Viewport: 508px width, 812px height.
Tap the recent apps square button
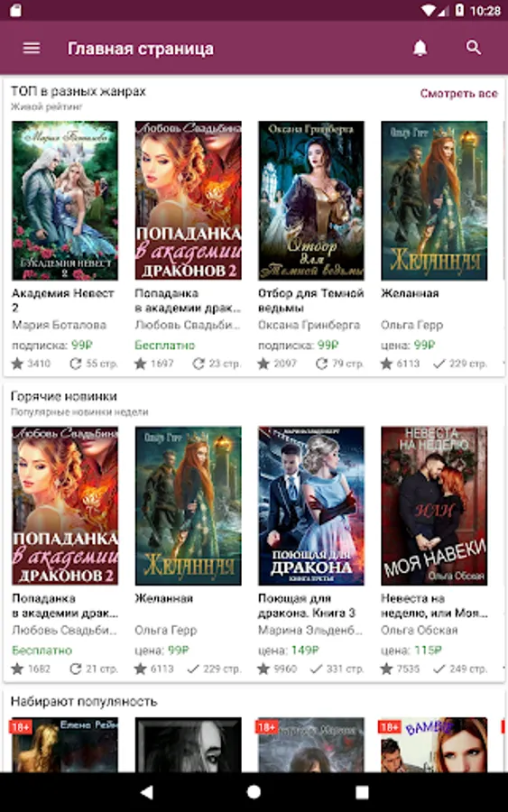tap(362, 792)
